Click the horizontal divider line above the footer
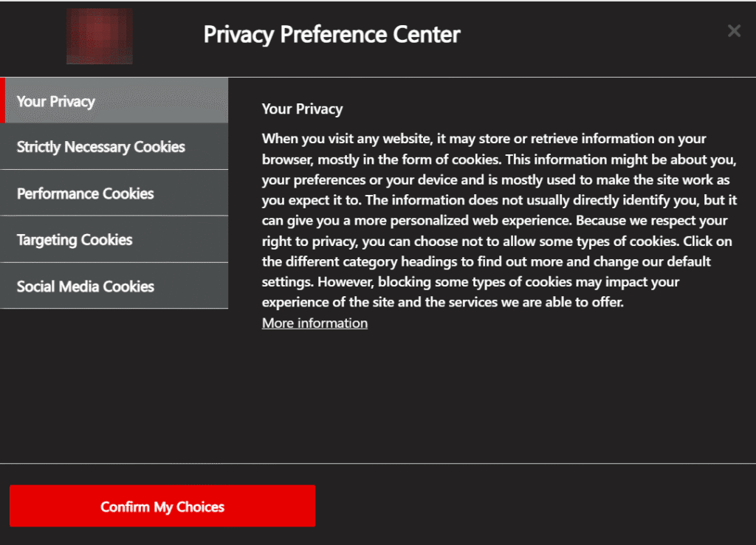Screen dimensions: 756x545 click(x=378, y=464)
